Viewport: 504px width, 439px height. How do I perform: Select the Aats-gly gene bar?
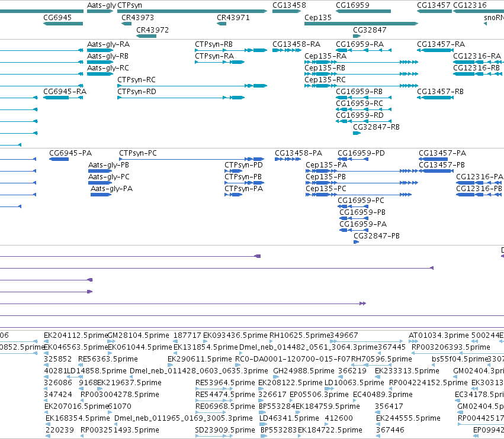pos(100,11)
